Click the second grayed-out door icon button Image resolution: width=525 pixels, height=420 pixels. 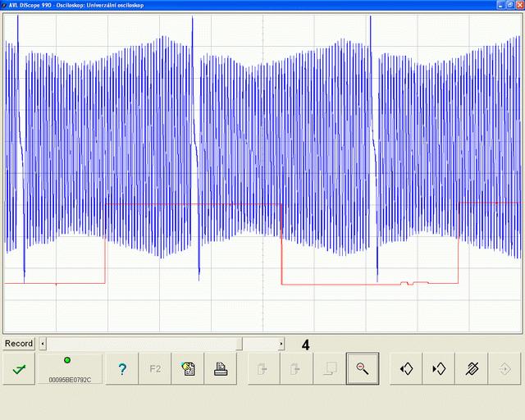[x=296, y=369]
